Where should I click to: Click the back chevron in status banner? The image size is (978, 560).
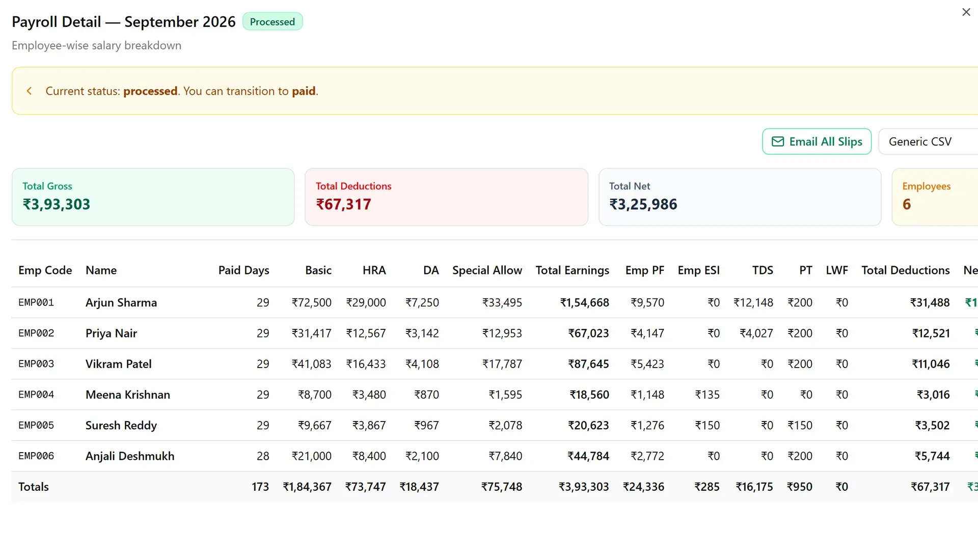[30, 91]
